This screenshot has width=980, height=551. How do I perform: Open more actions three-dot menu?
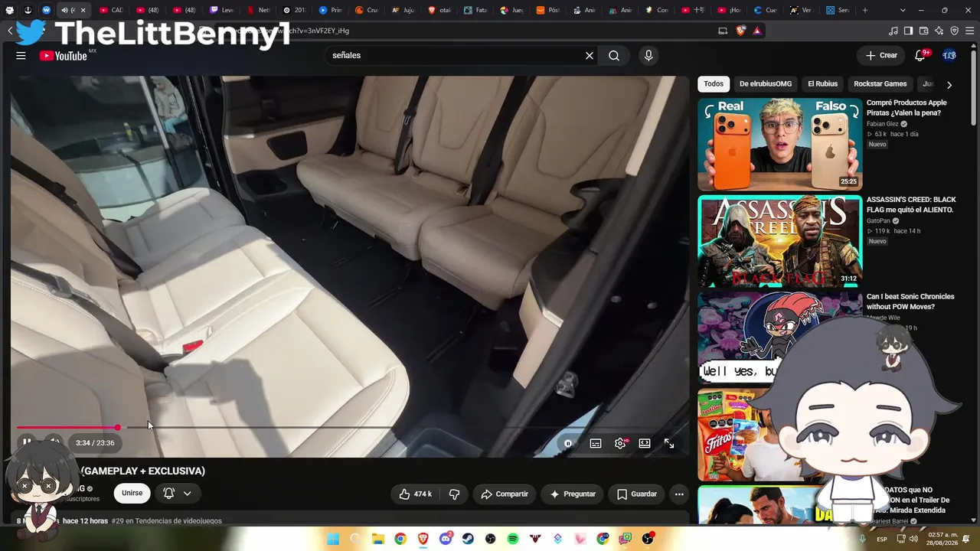click(x=679, y=494)
